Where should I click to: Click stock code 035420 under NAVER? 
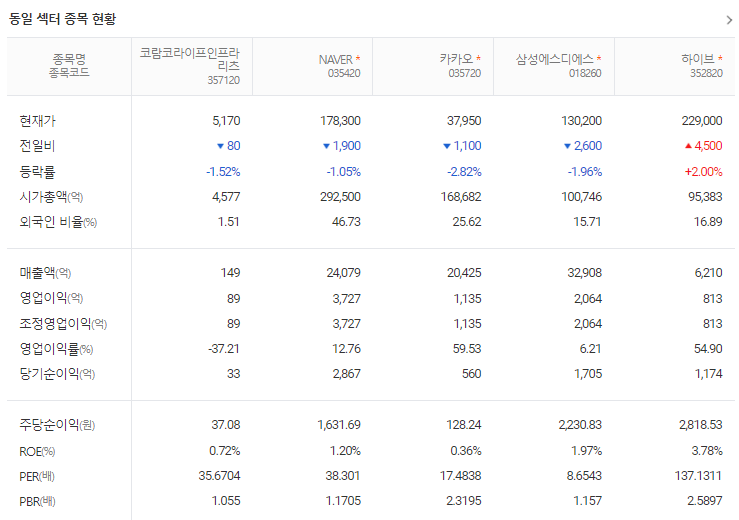tap(344, 74)
